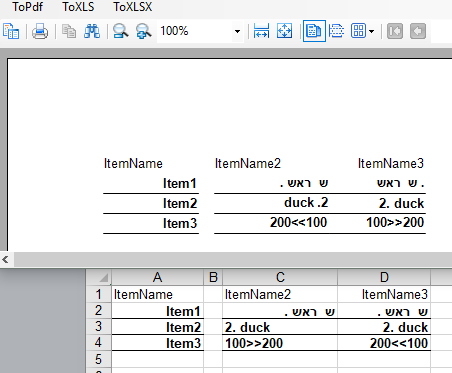Viewport: 452px width, 373px height.
Task: Select cell D4 '200<<100' in spreadsheet
Action: [384, 343]
